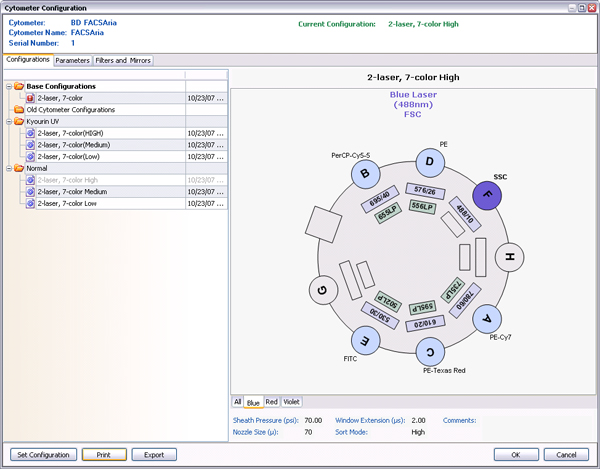Click the 556LP longpass mirror
Screen dimensions: 600x469
(420, 206)
